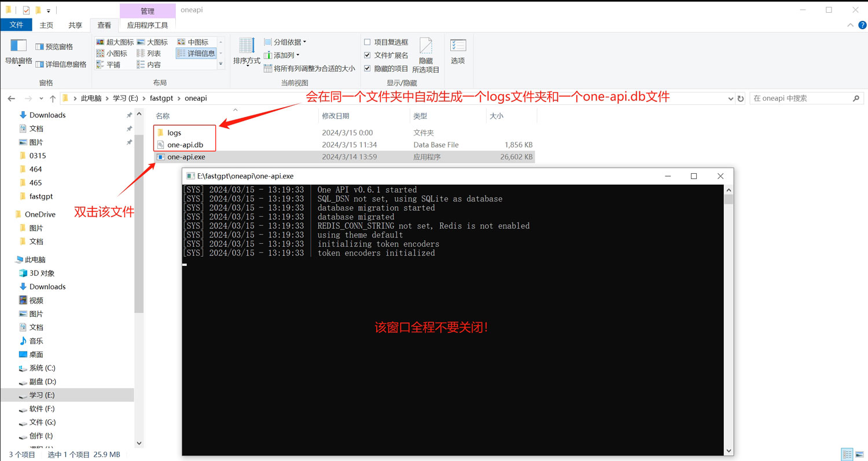This screenshot has height=461, width=868.
Task: Go back in Explorer
Action: tap(12, 98)
